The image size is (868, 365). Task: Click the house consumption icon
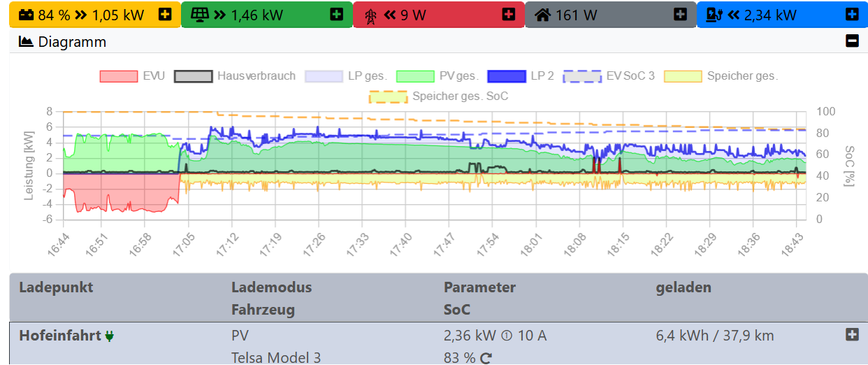542,15
